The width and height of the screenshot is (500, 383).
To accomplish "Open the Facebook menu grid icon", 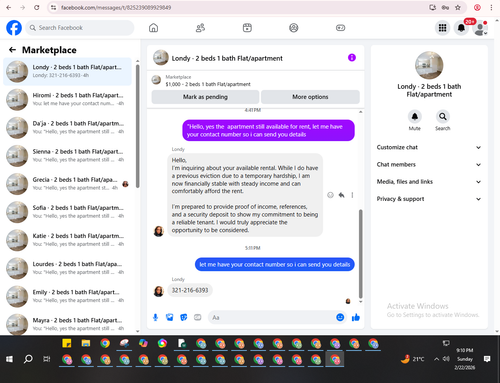I will [x=442, y=28].
